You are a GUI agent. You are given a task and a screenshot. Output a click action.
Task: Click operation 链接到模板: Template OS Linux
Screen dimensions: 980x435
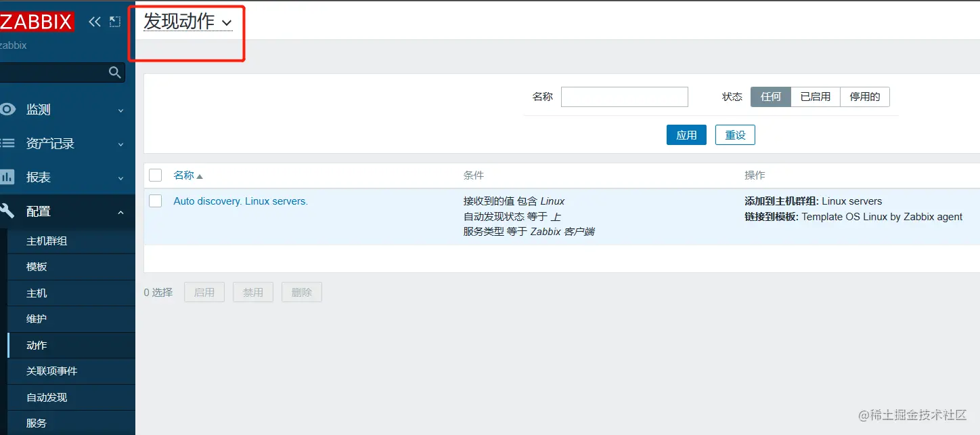tap(853, 217)
